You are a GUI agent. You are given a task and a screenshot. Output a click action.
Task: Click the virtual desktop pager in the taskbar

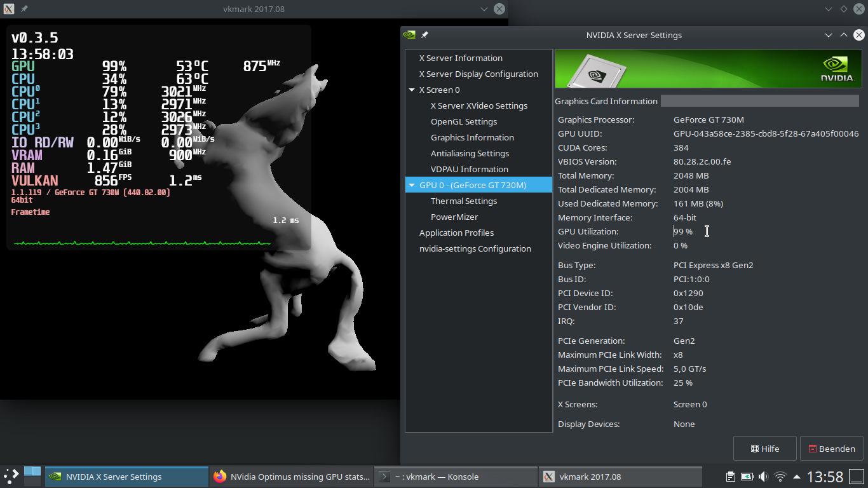click(x=32, y=476)
